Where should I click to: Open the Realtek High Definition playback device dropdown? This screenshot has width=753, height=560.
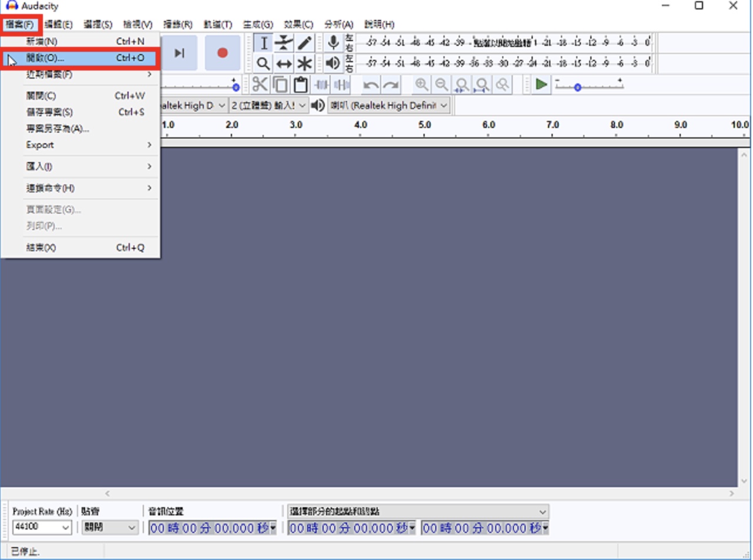tap(389, 106)
